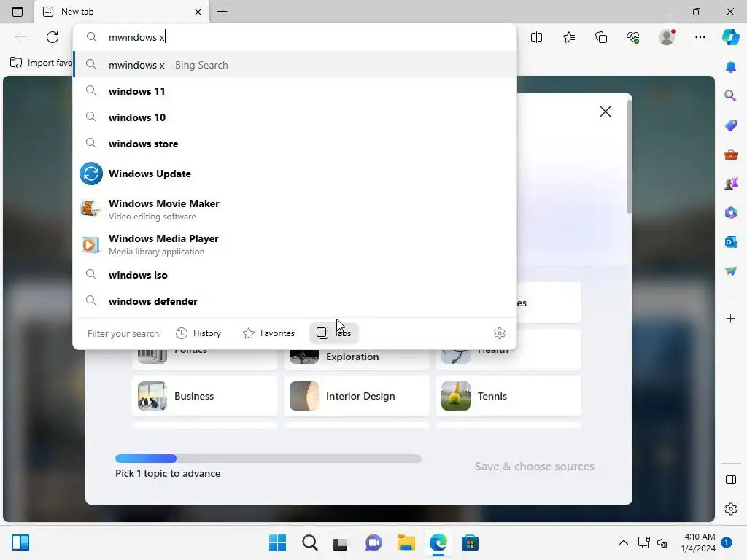
Task: Open Microsoft Store from taskbar
Action: coord(470,542)
